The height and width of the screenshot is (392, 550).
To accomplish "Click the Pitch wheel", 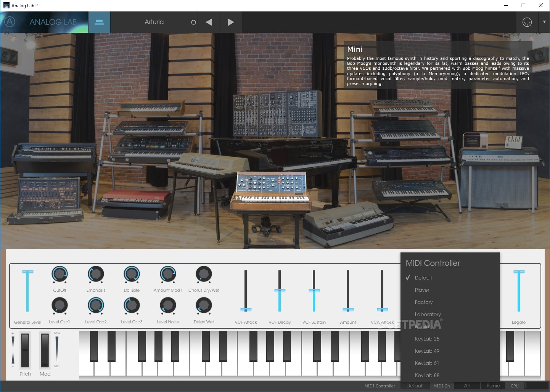I will (x=25, y=350).
